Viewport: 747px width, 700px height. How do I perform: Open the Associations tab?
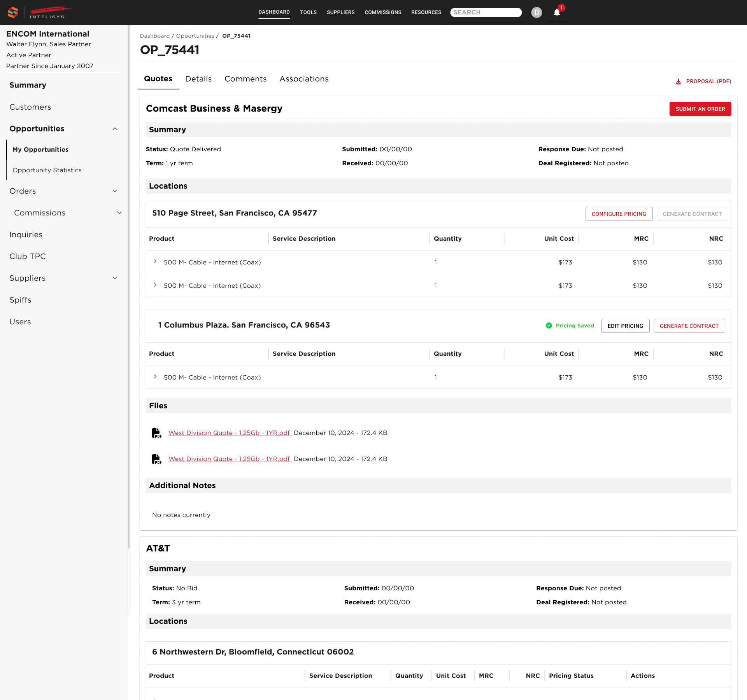[x=304, y=79]
